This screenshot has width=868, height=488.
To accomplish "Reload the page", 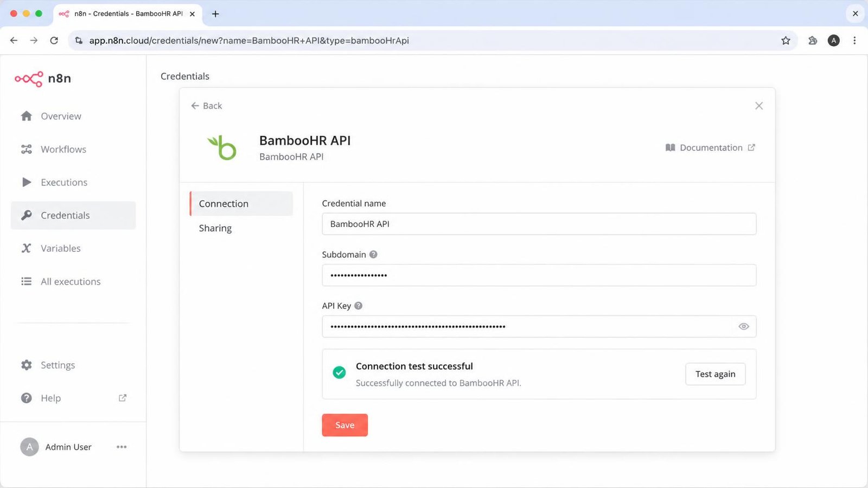I will pyautogui.click(x=54, y=41).
